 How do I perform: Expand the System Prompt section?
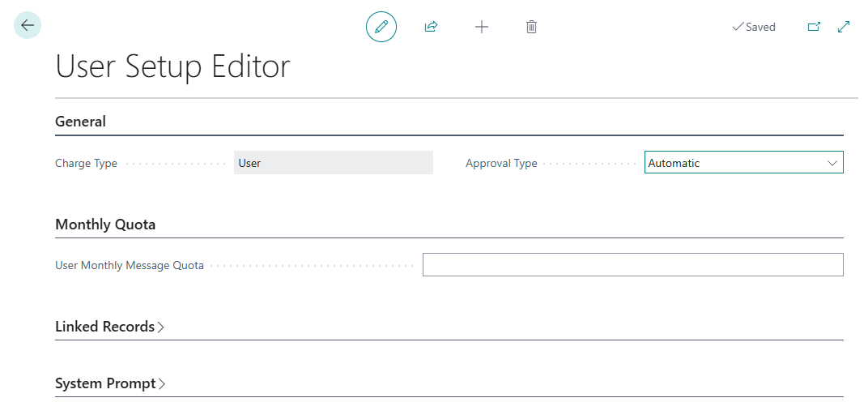pos(110,383)
